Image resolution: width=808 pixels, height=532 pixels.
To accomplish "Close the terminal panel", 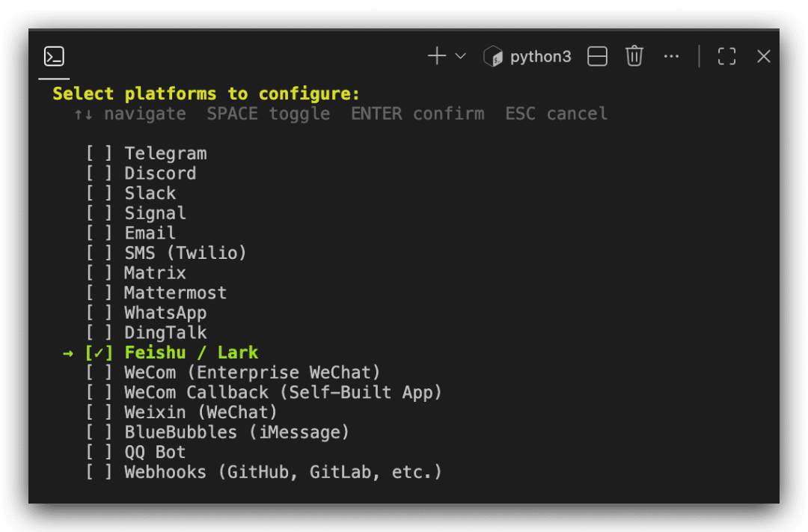I will pyautogui.click(x=764, y=56).
